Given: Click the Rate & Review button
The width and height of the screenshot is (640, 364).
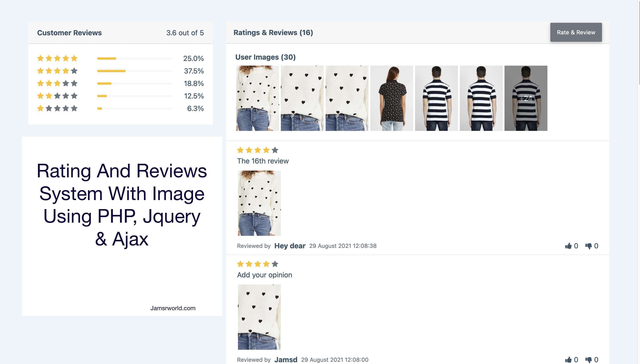Looking at the screenshot, I should click(x=576, y=32).
